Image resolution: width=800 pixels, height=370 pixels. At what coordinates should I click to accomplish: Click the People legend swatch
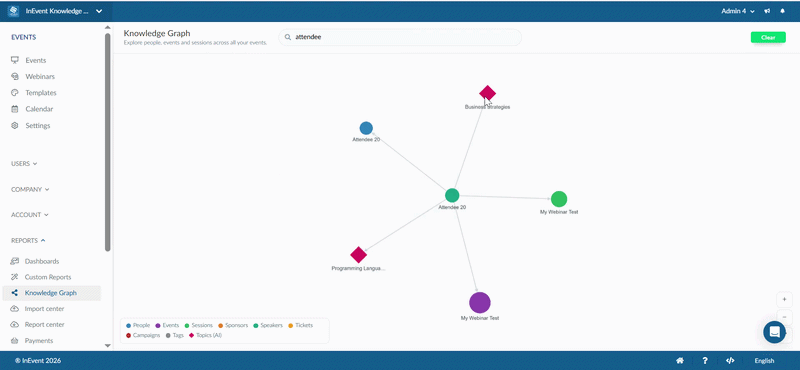[129, 326]
